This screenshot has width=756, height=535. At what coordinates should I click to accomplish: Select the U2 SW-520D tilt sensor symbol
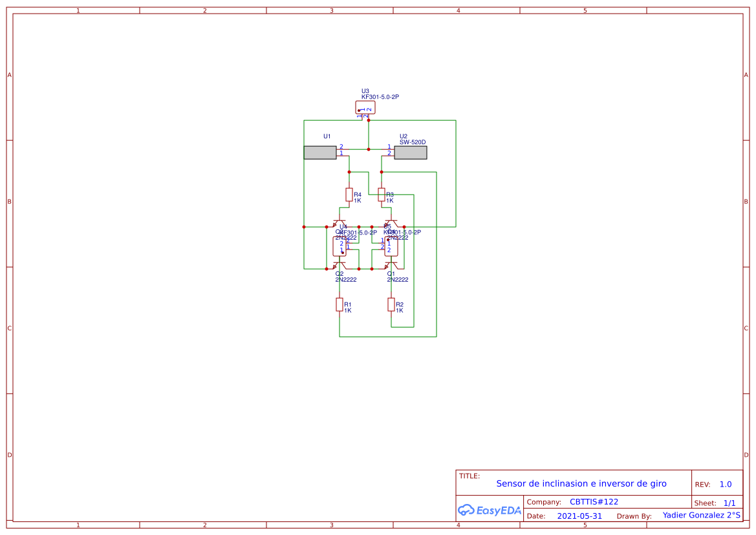(410, 151)
